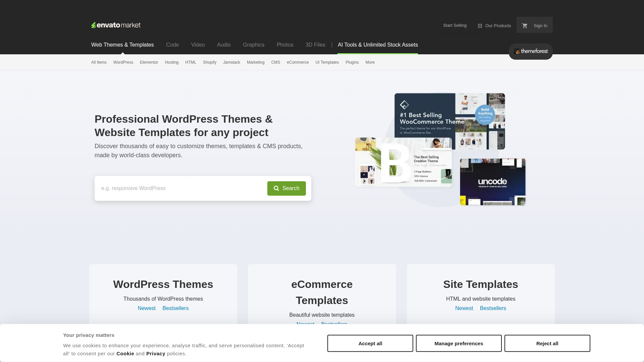Screen dimensions: 644x362
Task: Open Newest under WordPress Themes
Action: click(x=147, y=308)
